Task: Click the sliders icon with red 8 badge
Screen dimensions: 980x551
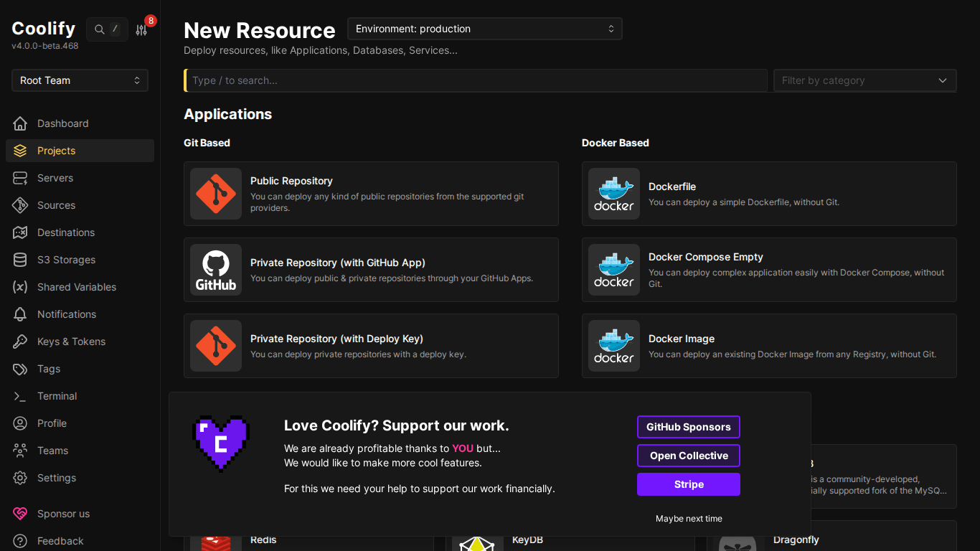Action: [x=142, y=29]
